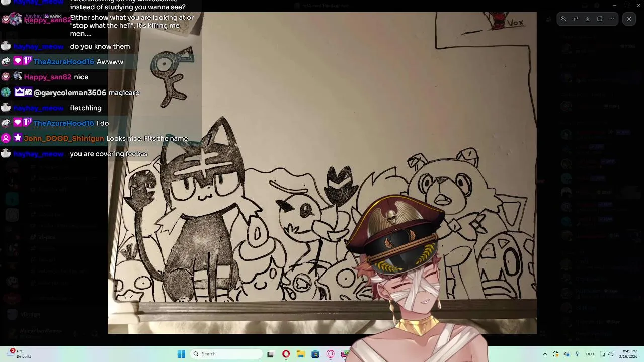Open the volume speaker tray icon
Viewport: 644px width, 362px height.
[612, 354]
